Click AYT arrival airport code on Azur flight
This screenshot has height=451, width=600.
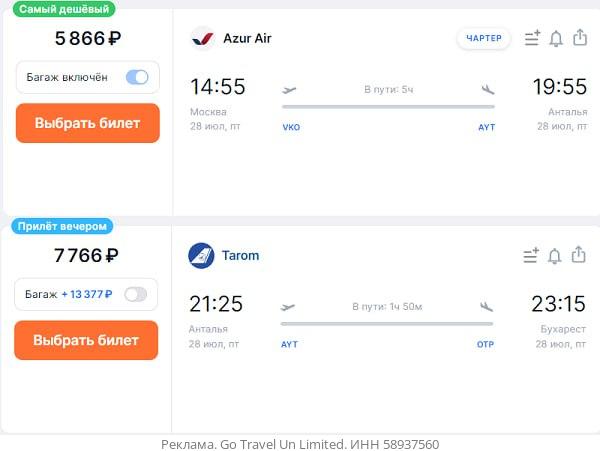pos(486,128)
